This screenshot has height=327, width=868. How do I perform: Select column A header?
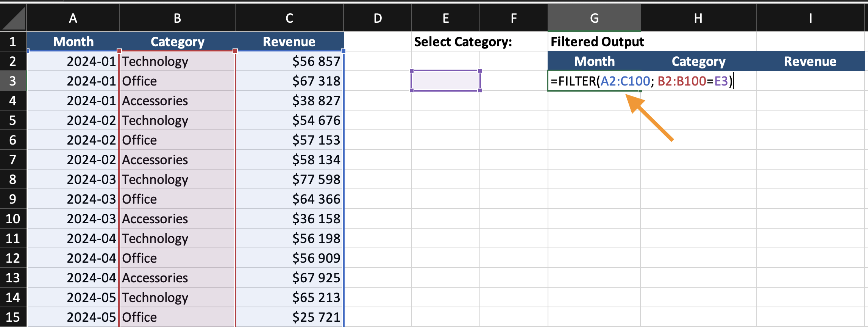pyautogui.click(x=73, y=18)
